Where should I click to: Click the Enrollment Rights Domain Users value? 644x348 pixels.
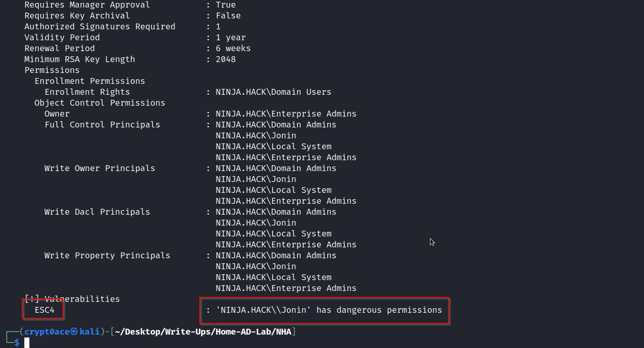pyautogui.click(x=273, y=92)
